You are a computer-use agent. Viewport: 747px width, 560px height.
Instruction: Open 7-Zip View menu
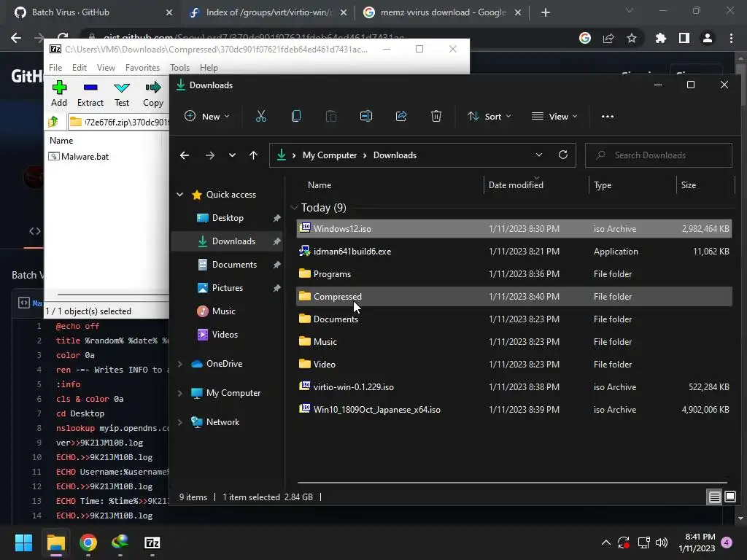pyautogui.click(x=106, y=68)
